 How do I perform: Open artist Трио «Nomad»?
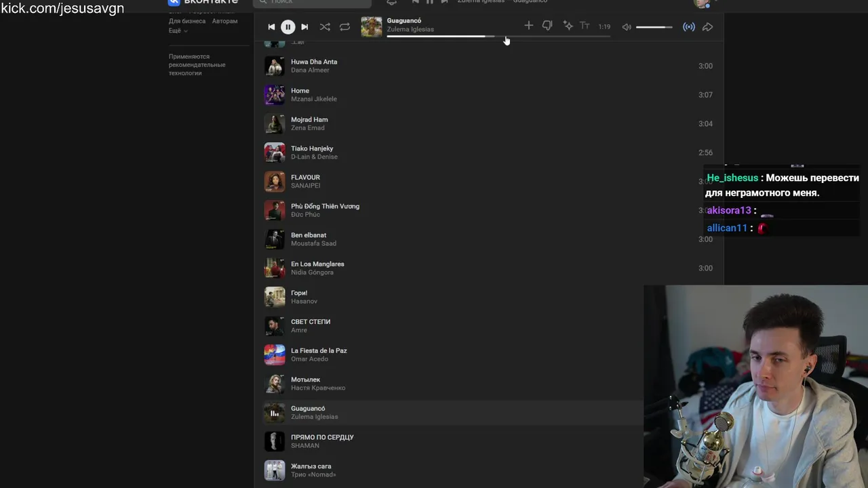(x=313, y=474)
